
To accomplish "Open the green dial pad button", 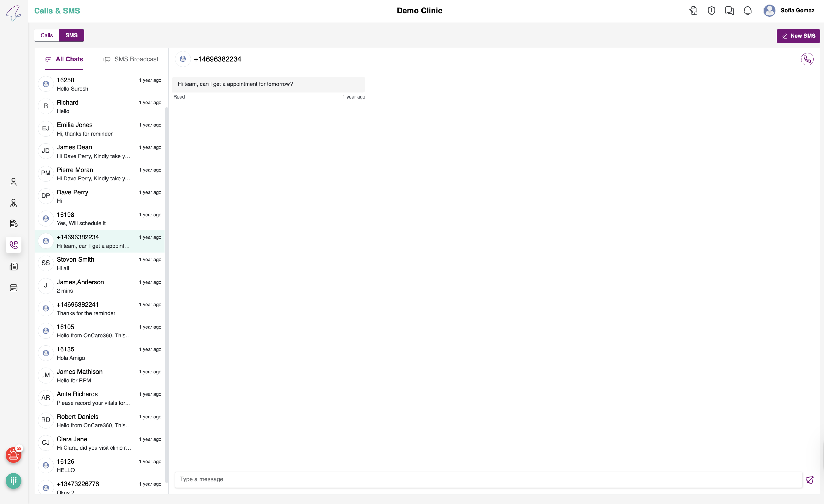I will [x=13, y=481].
